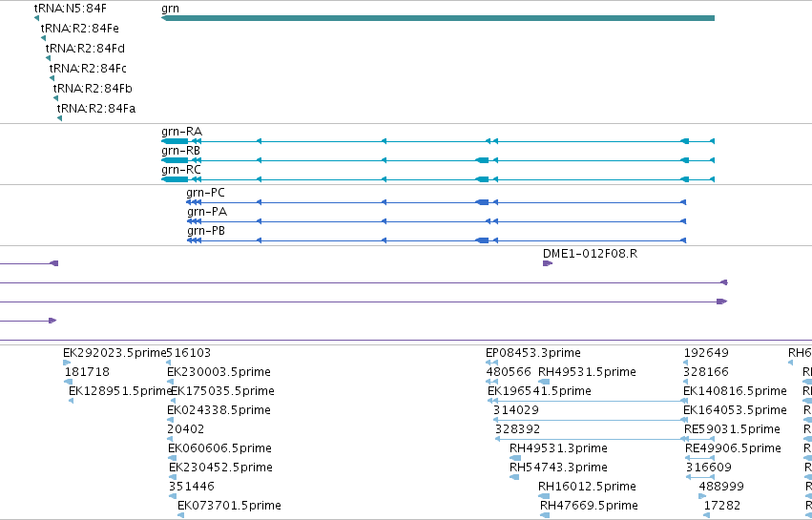The image size is (812, 520).
Task: Click the 351446 alignment label
Action: click(191, 487)
